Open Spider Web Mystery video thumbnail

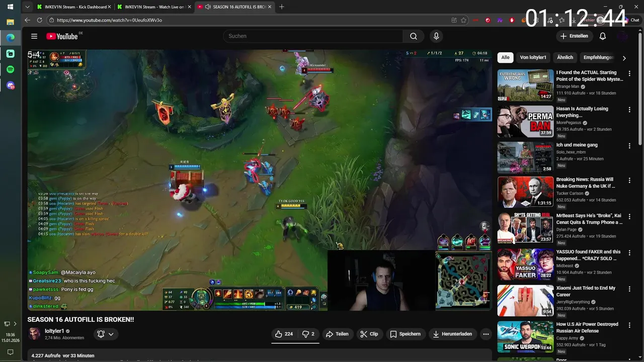525,85
